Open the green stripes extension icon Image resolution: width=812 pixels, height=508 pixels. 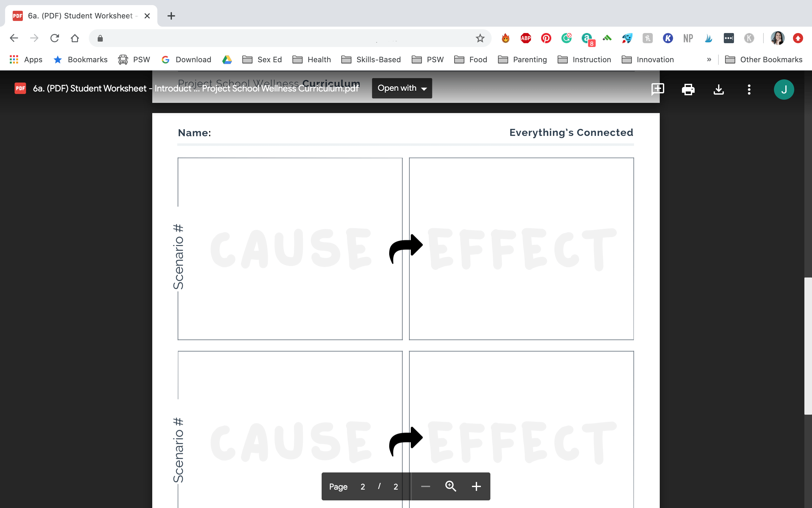coord(607,38)
